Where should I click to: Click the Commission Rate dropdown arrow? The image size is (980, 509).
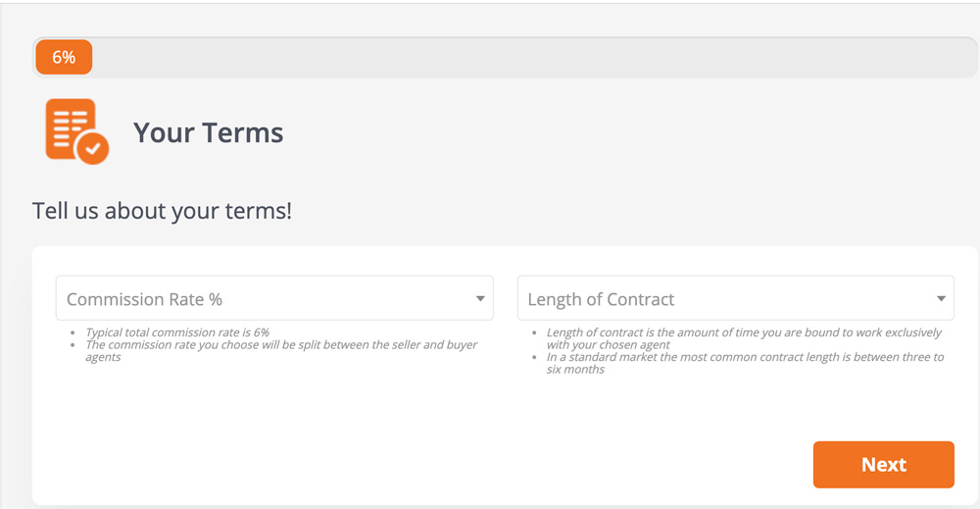[480, 298]
